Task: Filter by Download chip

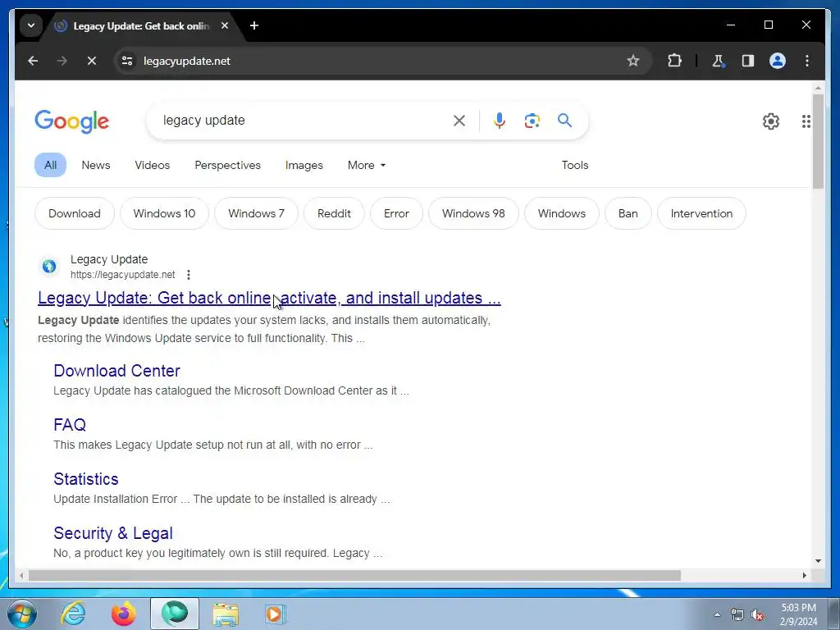Action: pyautogui.click(x=75, y=213)
